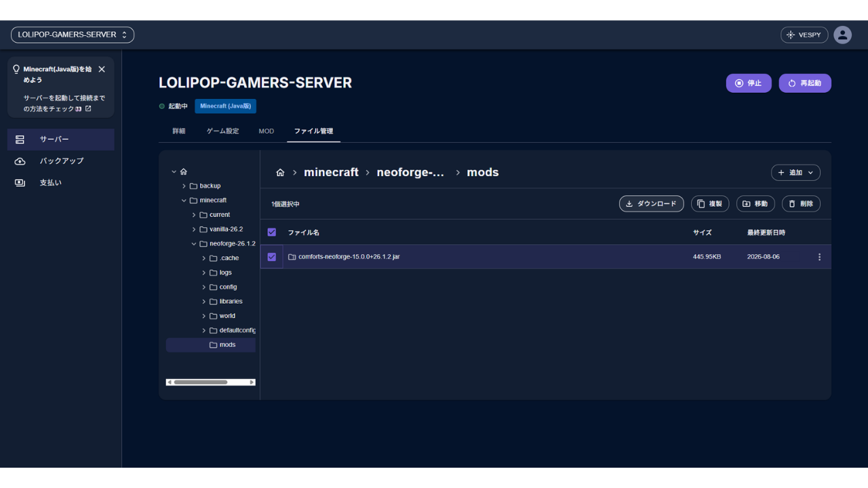Click the Minecraft (Java版) badge
This screenshot has width=868, height=488.
click(226, 106)
